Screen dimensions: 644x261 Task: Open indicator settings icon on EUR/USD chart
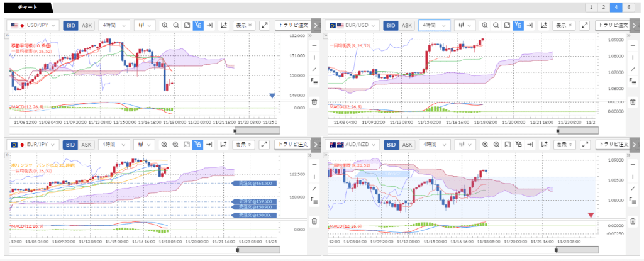pyautogui.click(x=545, y=25)
